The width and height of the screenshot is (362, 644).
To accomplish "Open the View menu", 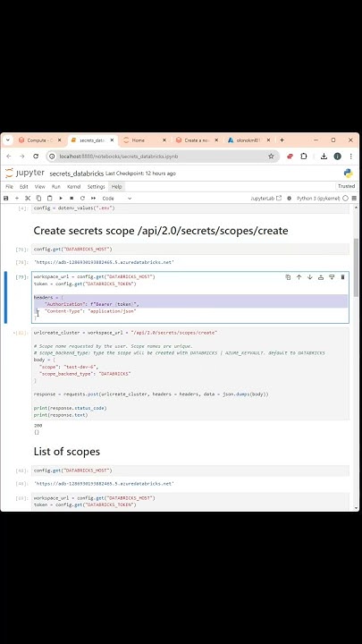I will [40, 186].
